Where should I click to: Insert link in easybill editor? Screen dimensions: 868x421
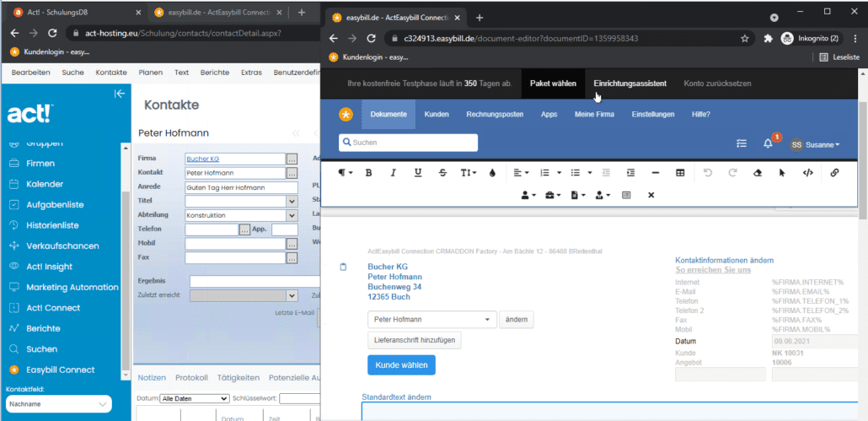tap(835, 173)
